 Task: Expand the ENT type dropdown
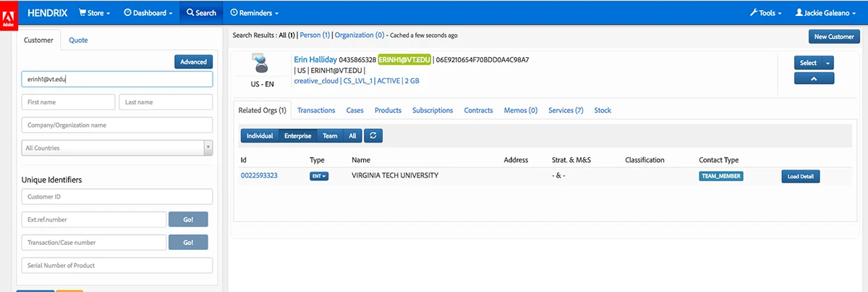[318, 176]
